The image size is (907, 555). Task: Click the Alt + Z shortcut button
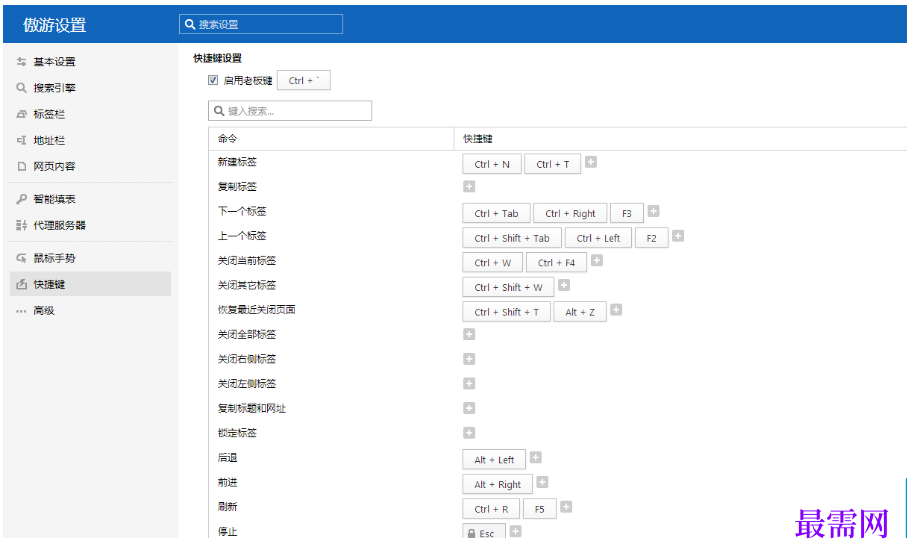pyautogui.click(x=580, y=312)
